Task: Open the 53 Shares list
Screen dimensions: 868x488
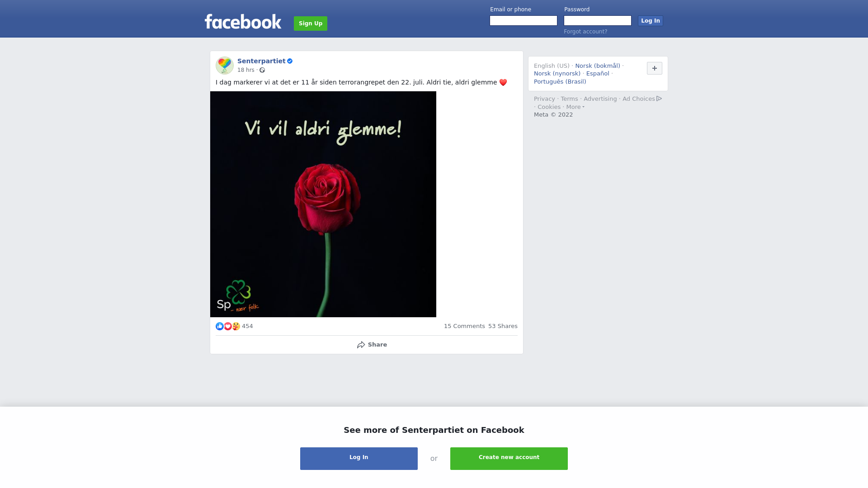Action: tap(503, 326)
